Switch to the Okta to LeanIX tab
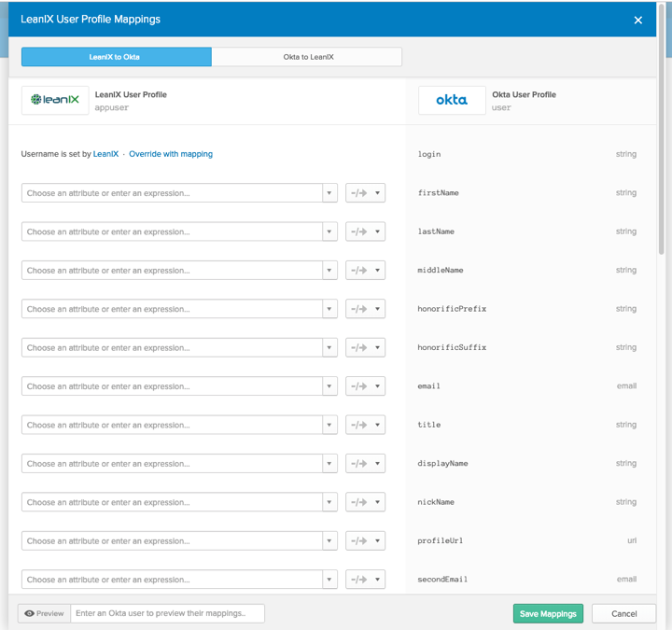The width and height of the screenshot is (672, 630). (x=307, y=57)
